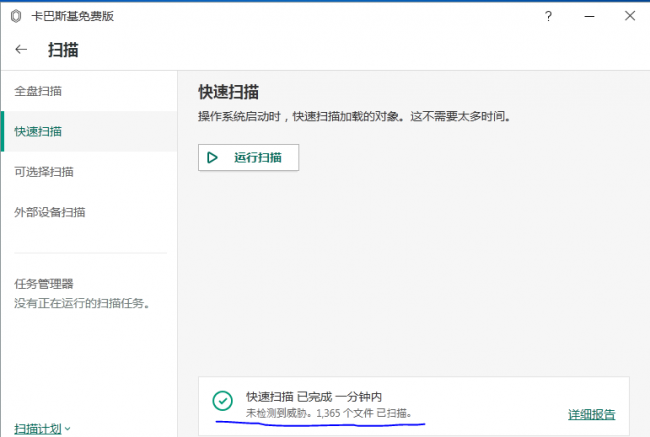The height and width of the screenshot is (437, 650).
Task: Open the 可选择扫描 section
Action: [x=89, y=172]
